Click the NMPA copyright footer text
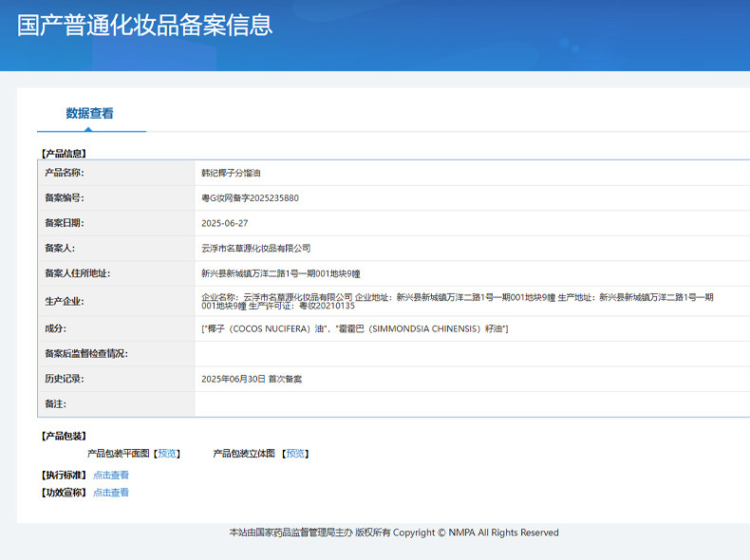 click(x=394, y=532)
